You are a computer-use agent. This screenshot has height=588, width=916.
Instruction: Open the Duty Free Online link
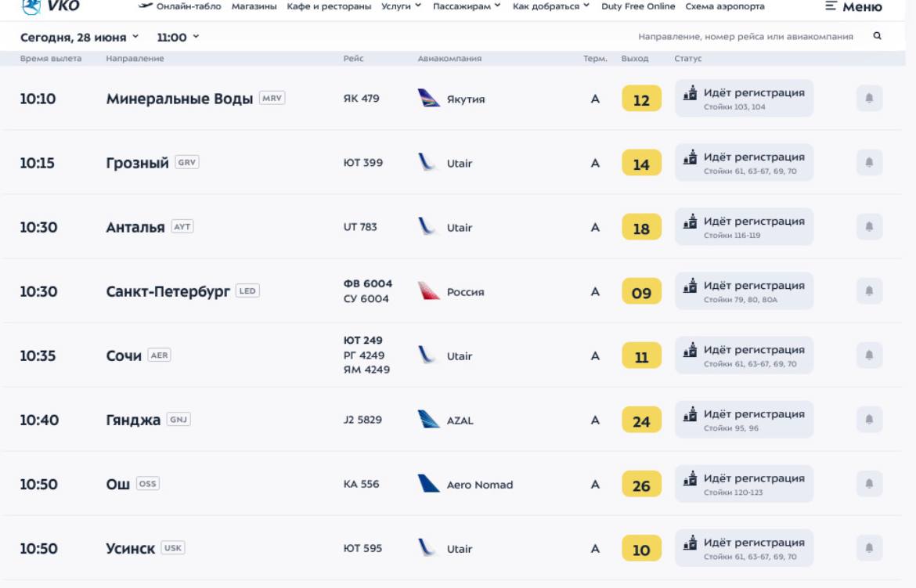point(638,6)
